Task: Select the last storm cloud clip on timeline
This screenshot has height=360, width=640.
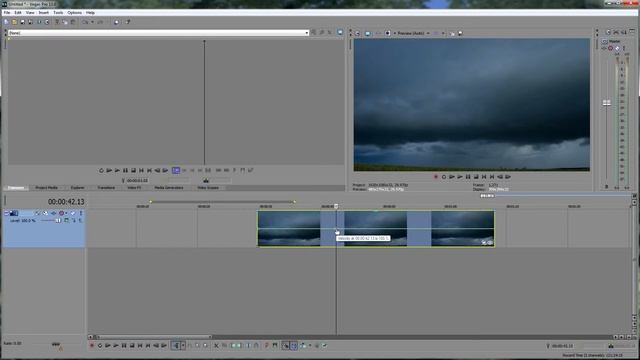Action: 462,229
